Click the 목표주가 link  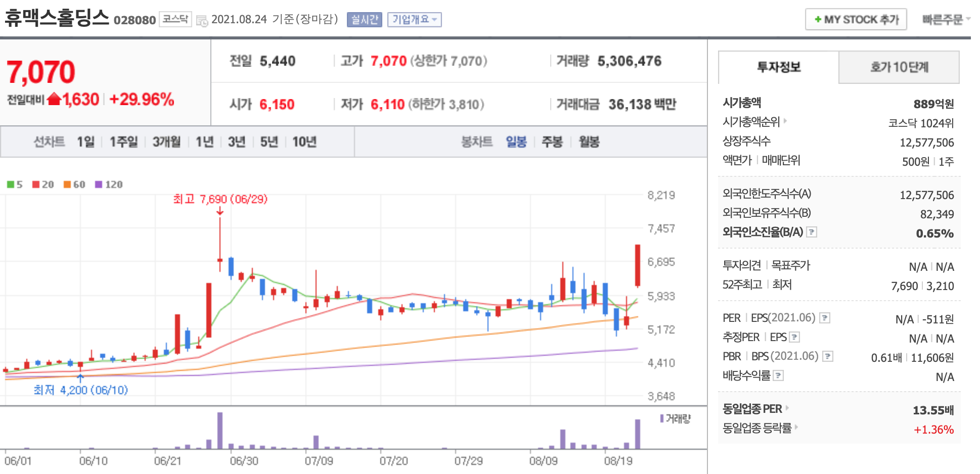pos(791,265)
